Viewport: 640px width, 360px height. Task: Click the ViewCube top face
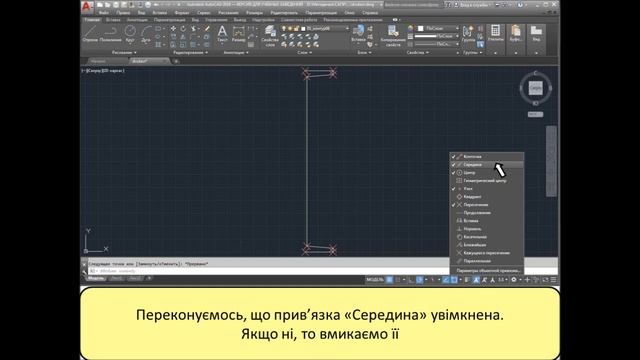click(536, 88)
